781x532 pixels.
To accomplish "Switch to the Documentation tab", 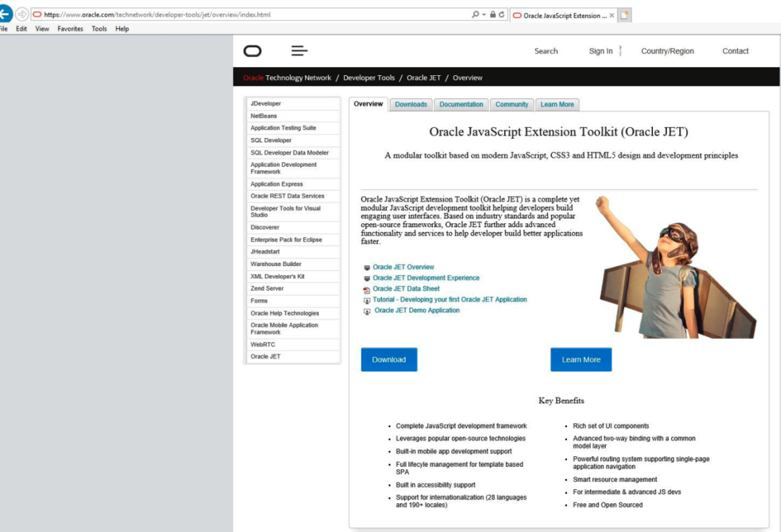I will tap(461, 105).
